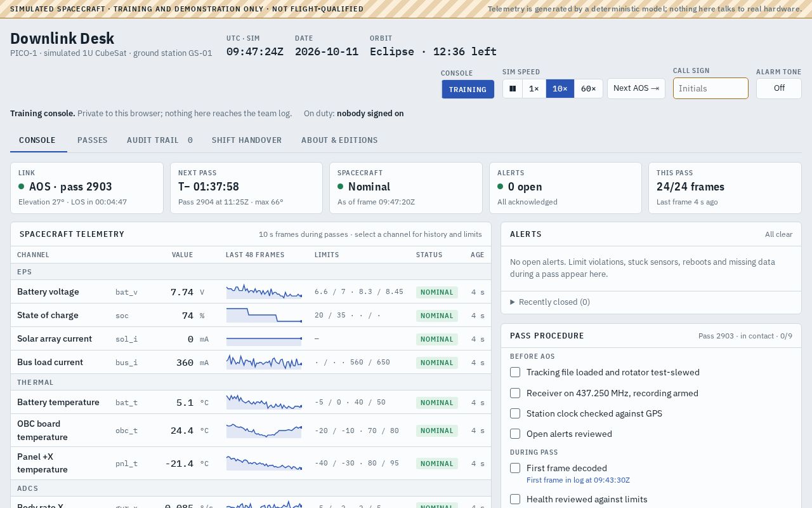812x508 pixels.
Task: Click the Alerts '0 open' card
Action: pos(565,188)
